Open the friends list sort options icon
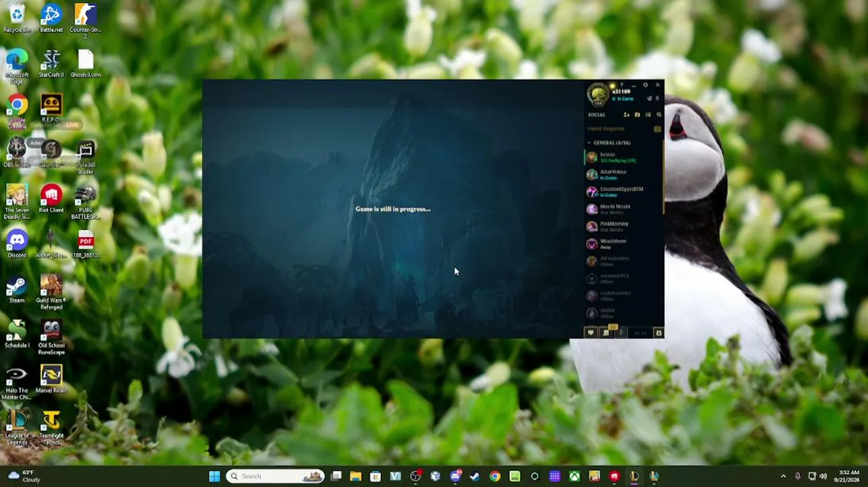 click(x=648, y=115)
